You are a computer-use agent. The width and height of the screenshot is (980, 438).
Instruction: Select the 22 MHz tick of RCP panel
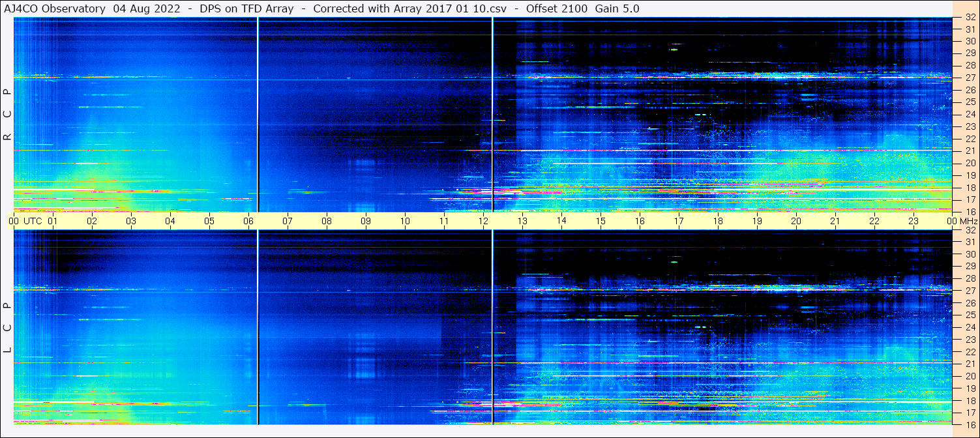(x=970, y=139)
